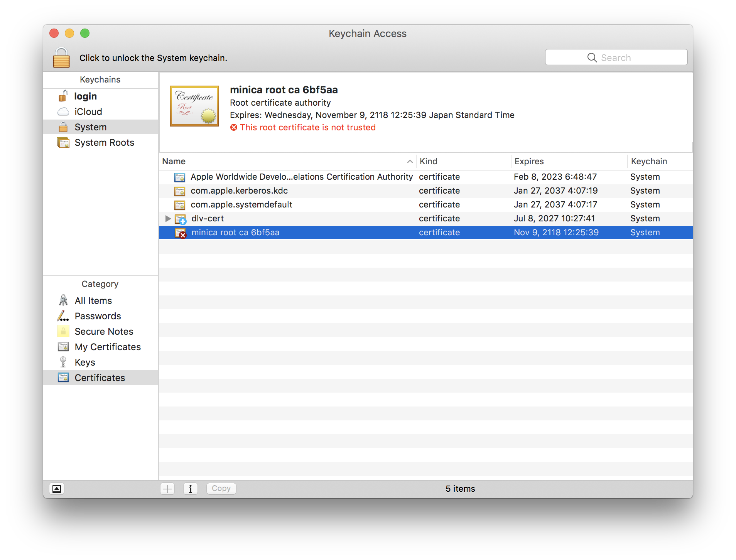Show the Passwords category
The image size is (736, 560).
click(x=101, y=316)
